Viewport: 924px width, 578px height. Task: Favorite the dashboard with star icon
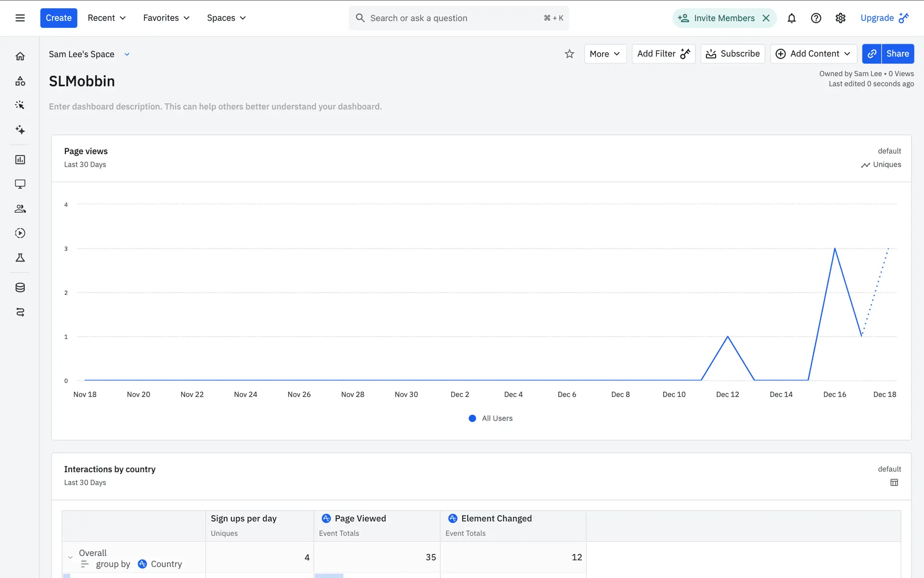tap(569, 54)
